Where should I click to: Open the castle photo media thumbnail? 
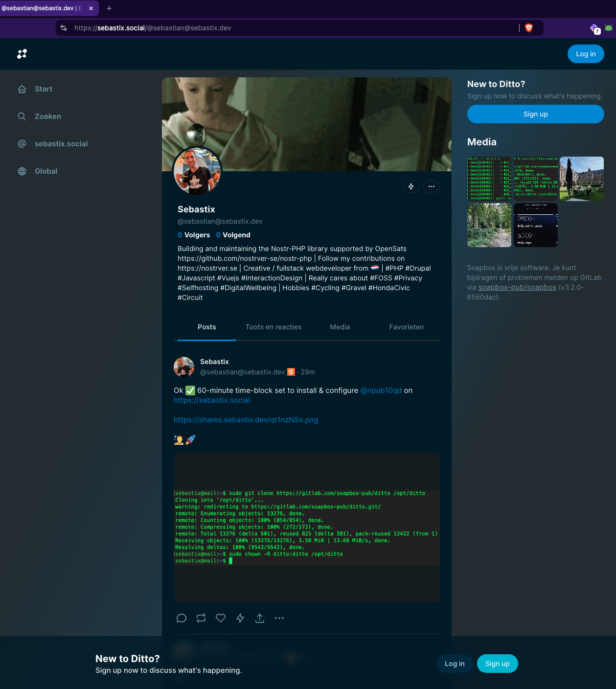point(581,179)
